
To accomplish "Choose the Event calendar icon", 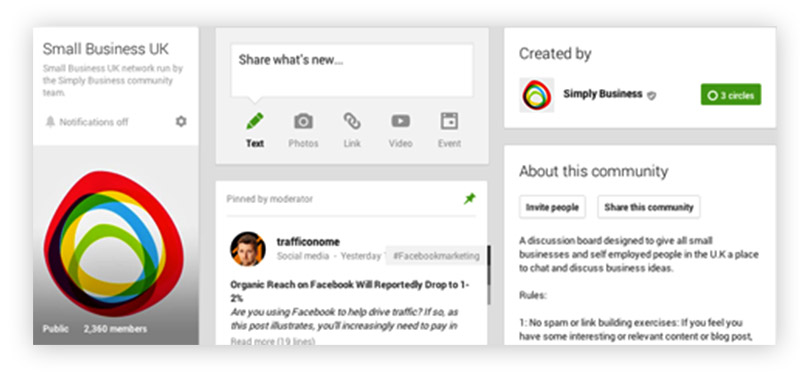I will [449, 121].
